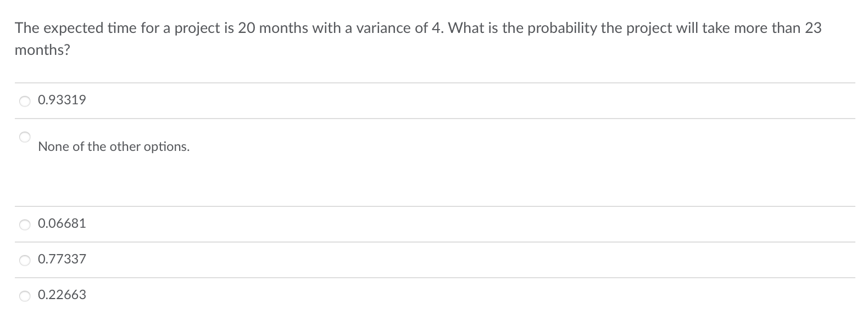The image size is (868, 326).
Task: Select the 'None of the other options' radio button
Action: click(24, 137)
